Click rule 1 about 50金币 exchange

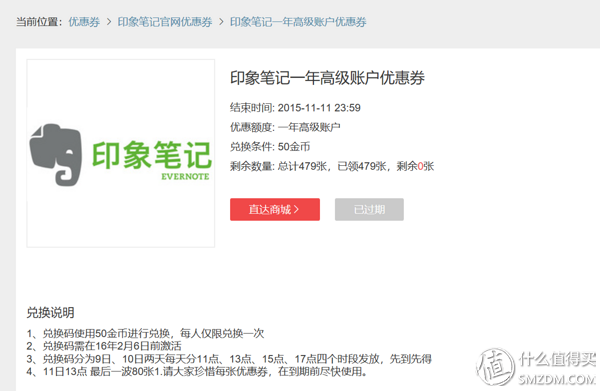145,333
